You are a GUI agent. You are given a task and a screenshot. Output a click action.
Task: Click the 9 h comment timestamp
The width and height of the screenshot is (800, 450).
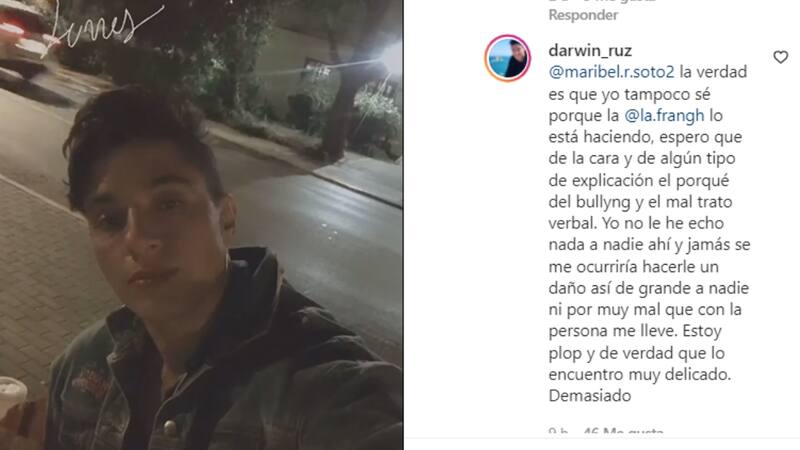click(558, 432)
